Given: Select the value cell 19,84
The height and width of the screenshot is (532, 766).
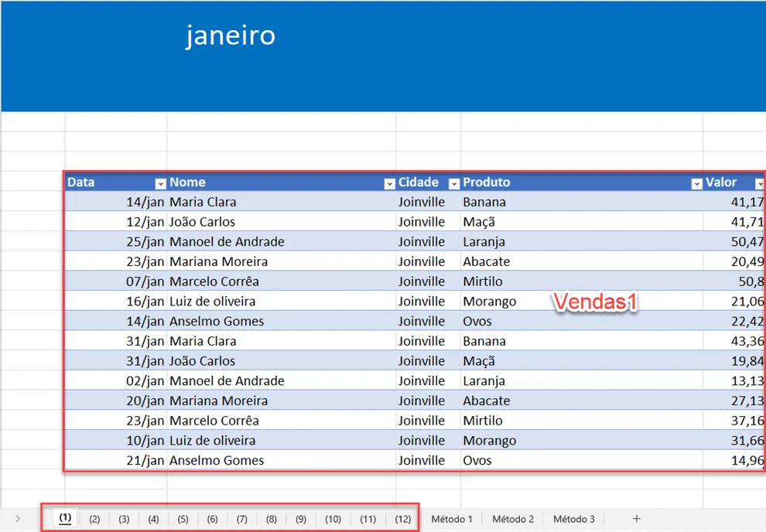Looking at the screenshot, I should tap(734, 360).
